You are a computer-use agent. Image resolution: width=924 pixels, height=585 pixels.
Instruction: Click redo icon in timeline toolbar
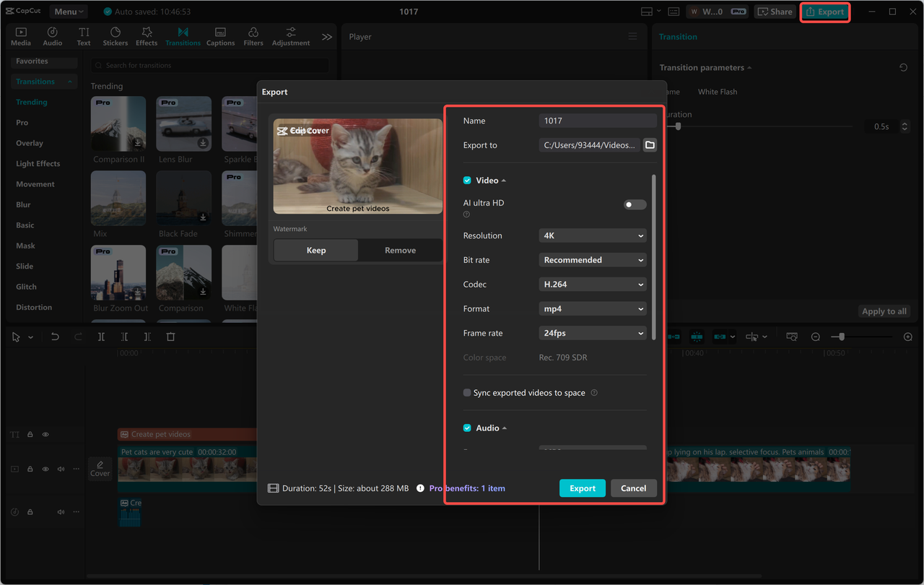tap(78, 337)
